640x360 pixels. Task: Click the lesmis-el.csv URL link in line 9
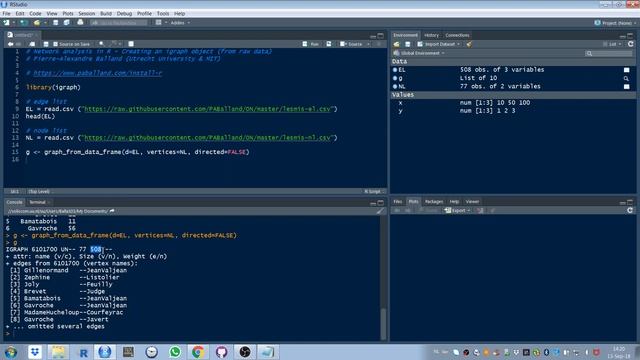point(207,109)
